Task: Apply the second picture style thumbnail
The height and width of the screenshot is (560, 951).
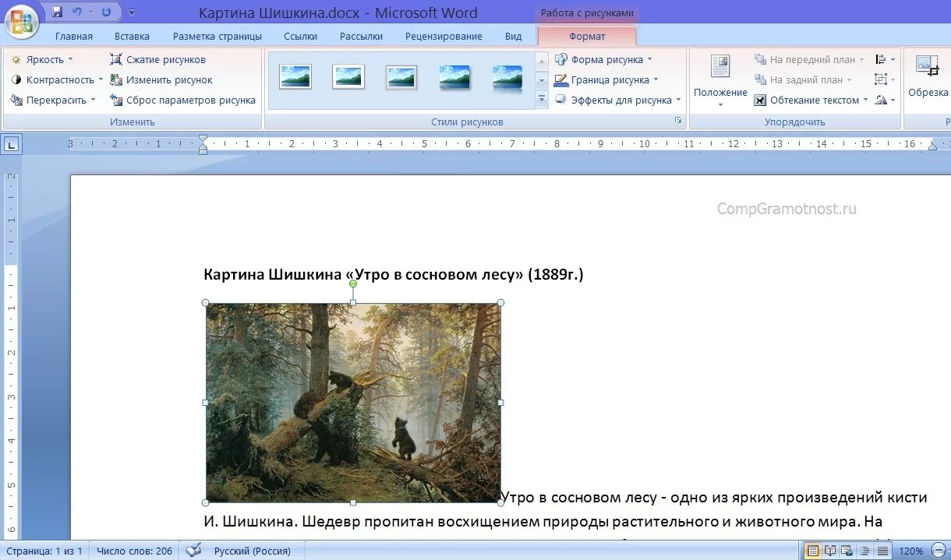Action: [348, 76]
